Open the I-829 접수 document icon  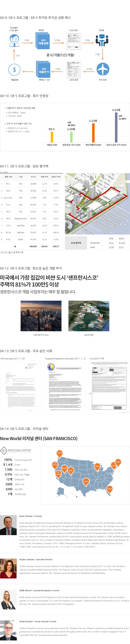73,69
